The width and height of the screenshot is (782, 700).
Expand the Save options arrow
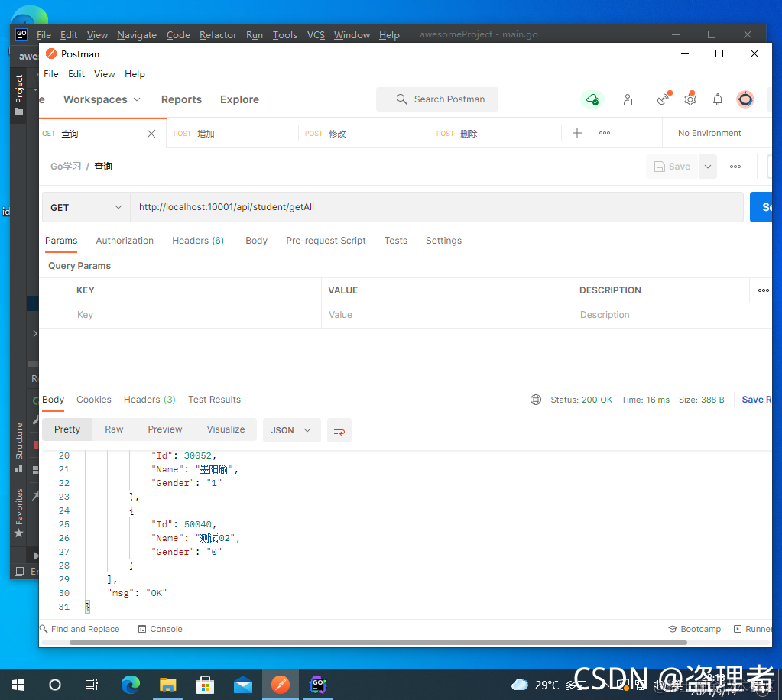(x=708, y=167)
